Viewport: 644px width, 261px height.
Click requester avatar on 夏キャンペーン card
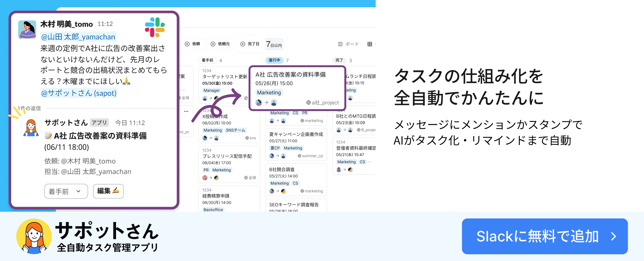click(272, 156)
